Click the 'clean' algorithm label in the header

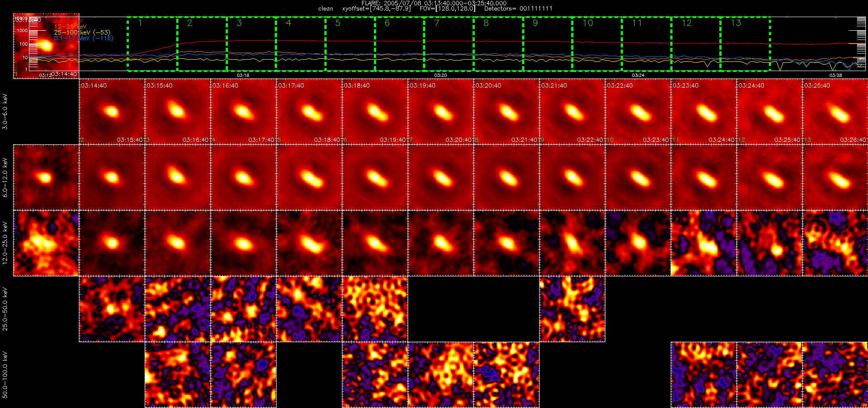[x=326, y=8]
